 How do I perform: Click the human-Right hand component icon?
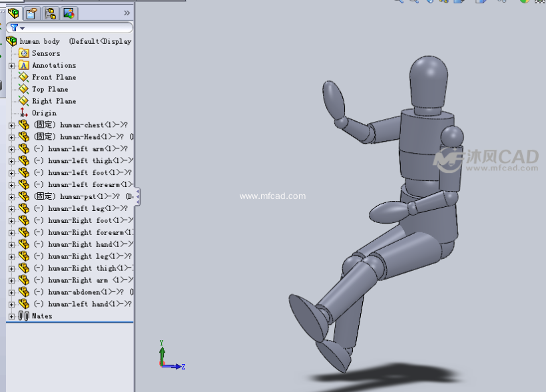(x=24, y=244)
